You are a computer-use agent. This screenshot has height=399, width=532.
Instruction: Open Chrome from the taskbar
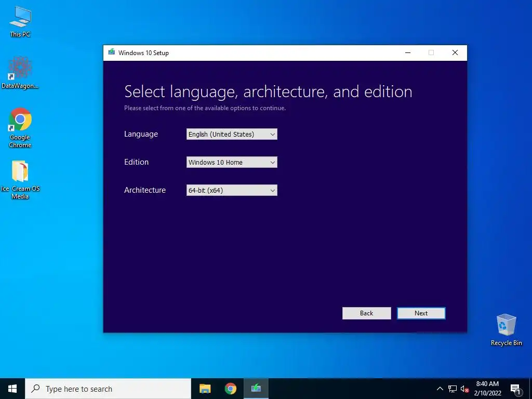coord(230,389)
